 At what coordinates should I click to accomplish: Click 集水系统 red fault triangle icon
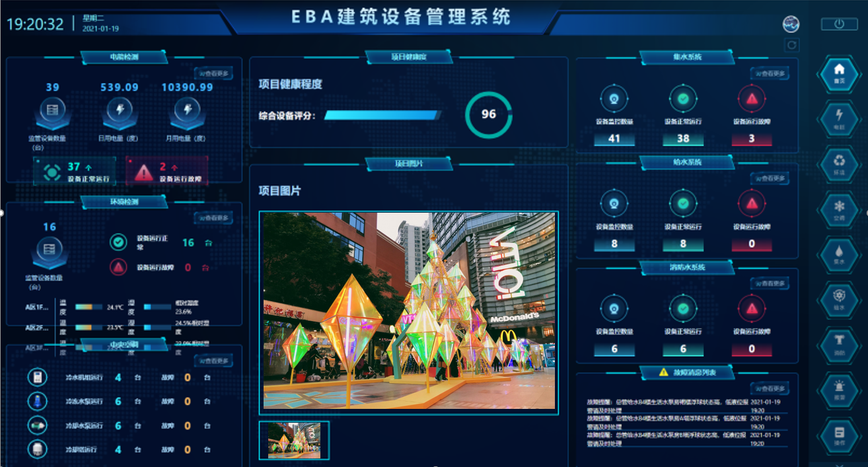pos(752,99)
